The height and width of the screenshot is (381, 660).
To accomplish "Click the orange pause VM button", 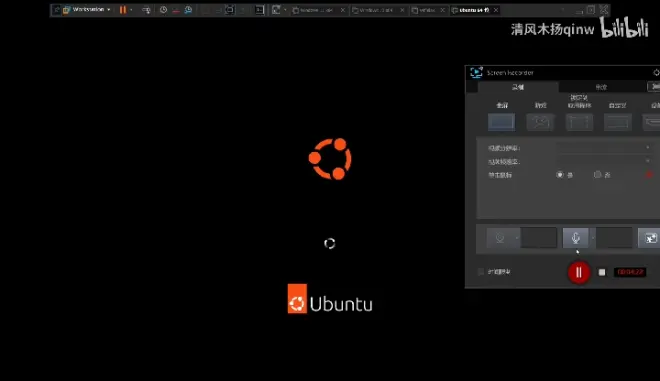I will 122,10.
